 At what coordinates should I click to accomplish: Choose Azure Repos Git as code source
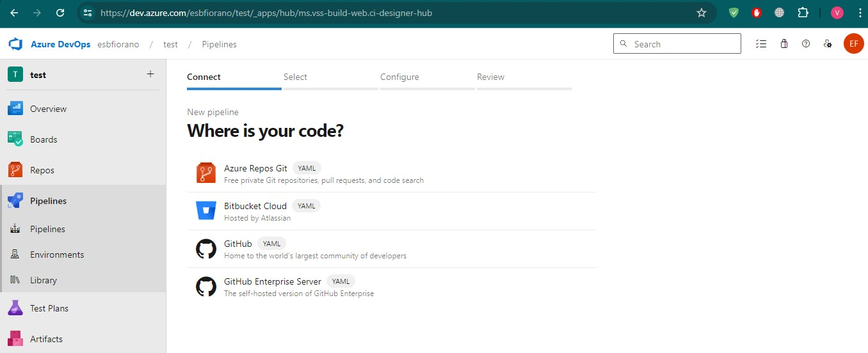pos(255,168)
